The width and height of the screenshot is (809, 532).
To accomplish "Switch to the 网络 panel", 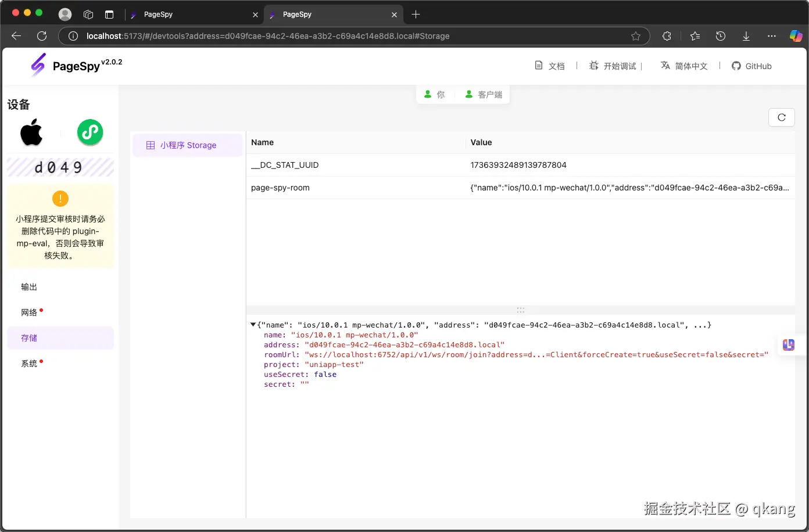I will pyautogui.click(x=29, y=312).
